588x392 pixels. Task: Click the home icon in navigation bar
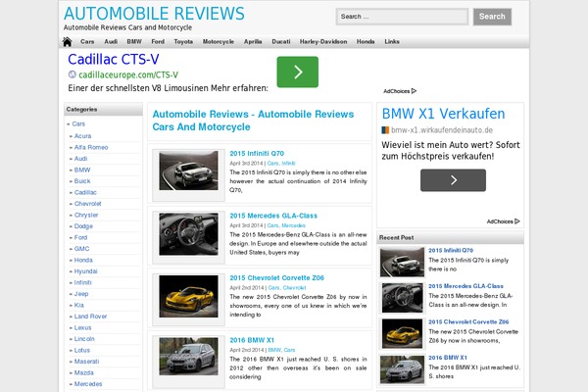[x=67, y=41]
